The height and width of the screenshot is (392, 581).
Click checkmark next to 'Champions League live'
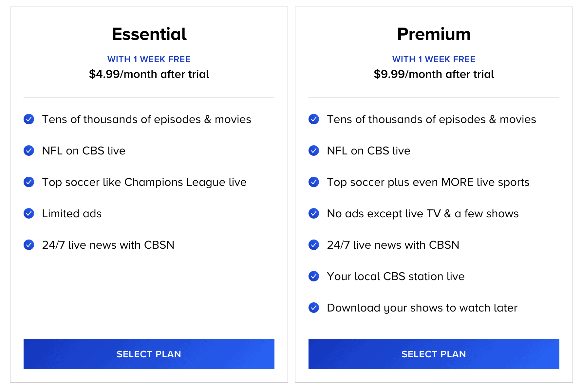click(x=29, y=182)
